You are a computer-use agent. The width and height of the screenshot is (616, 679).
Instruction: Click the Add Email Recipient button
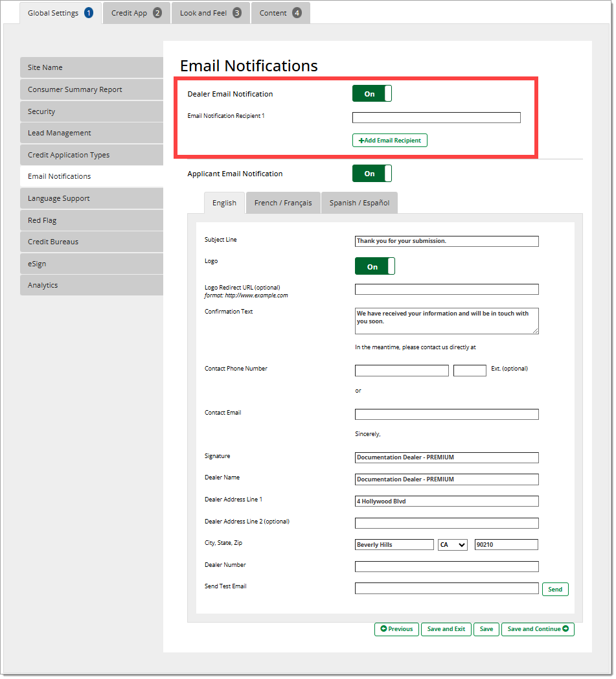[x=389, y=141]
